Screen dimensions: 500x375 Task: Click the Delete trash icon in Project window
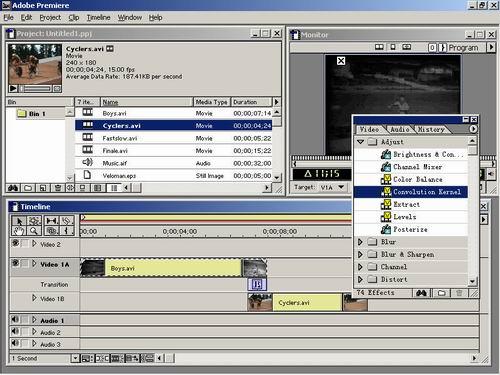click(58, 188)
